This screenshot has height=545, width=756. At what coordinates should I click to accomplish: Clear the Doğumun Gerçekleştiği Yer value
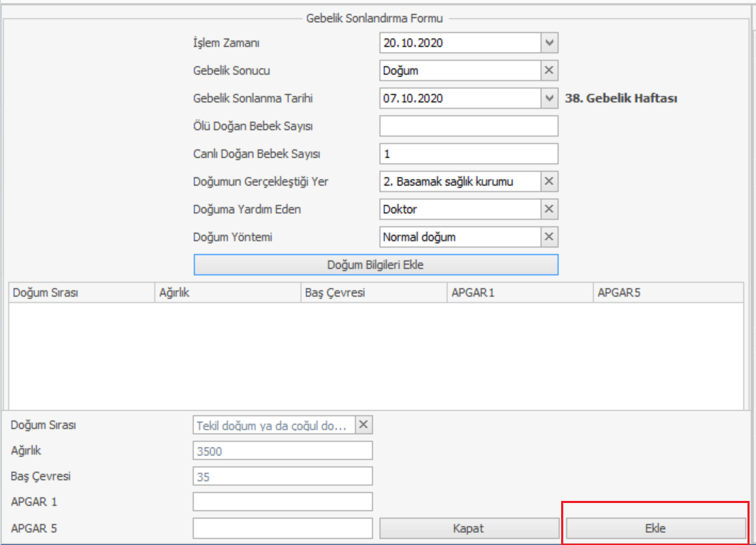[549, 181]
